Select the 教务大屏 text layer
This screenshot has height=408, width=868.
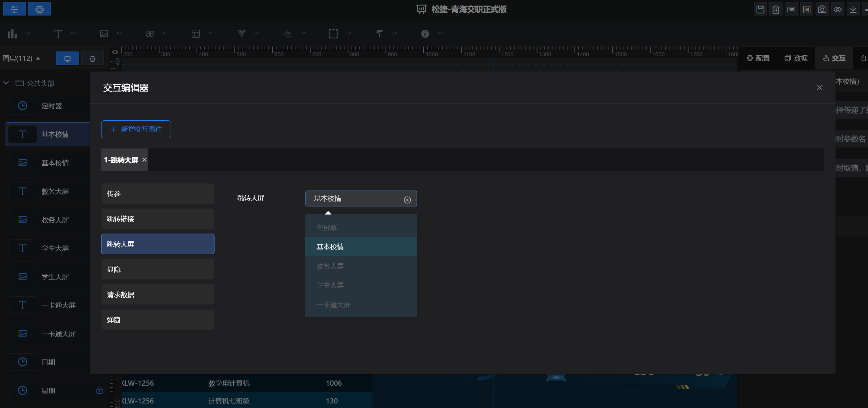(47, 191)
